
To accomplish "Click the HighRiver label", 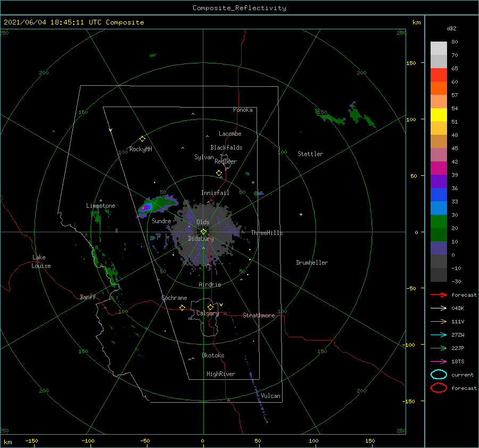I will pyautogui.click(x=221, y=374).
